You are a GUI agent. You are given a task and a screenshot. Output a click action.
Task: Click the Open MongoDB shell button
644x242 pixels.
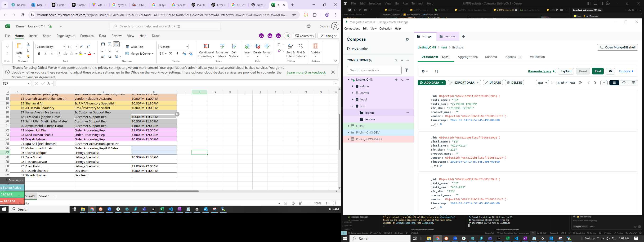617,47
